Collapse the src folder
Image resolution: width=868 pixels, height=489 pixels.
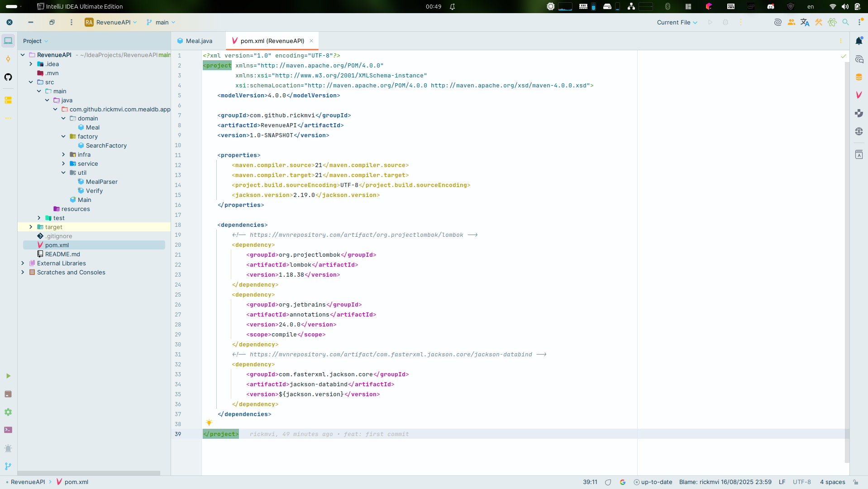point(31,82)
